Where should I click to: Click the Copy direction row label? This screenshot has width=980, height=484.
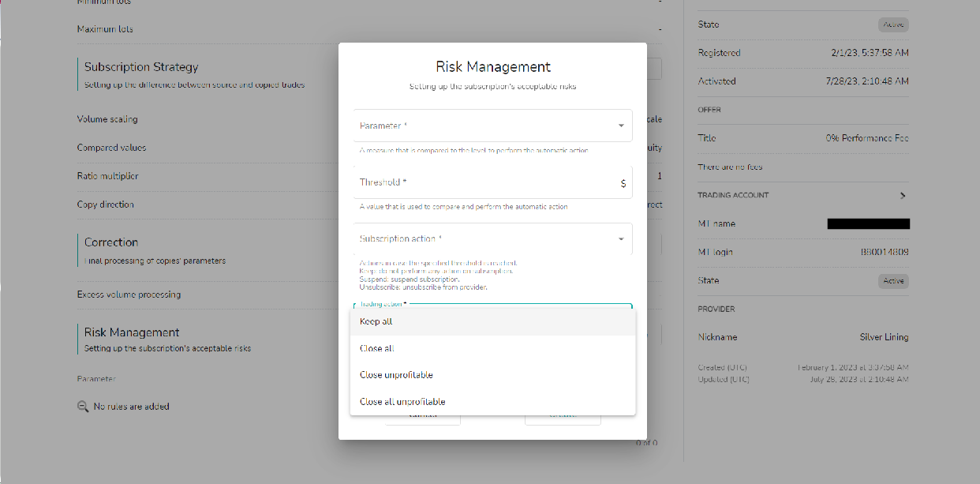(x=105, y=204)
